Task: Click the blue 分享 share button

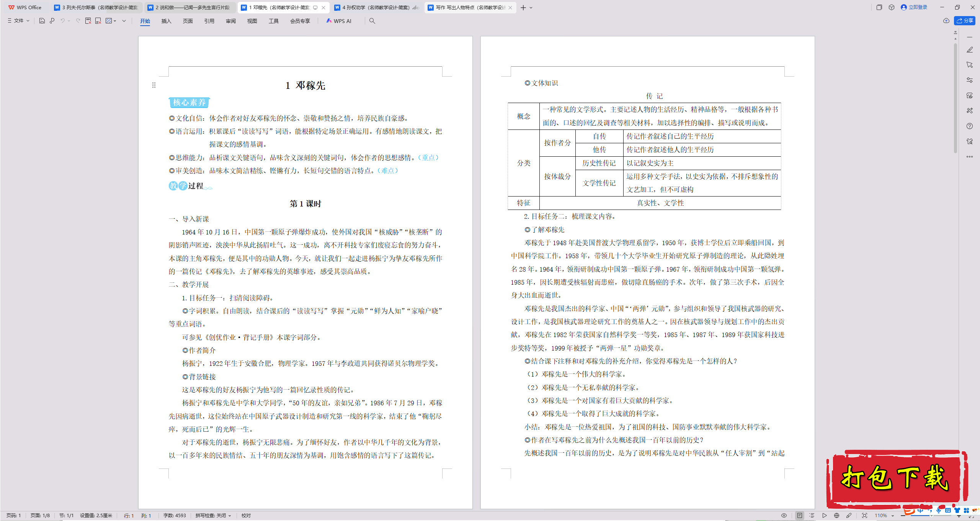Action: tap(965, 21)
